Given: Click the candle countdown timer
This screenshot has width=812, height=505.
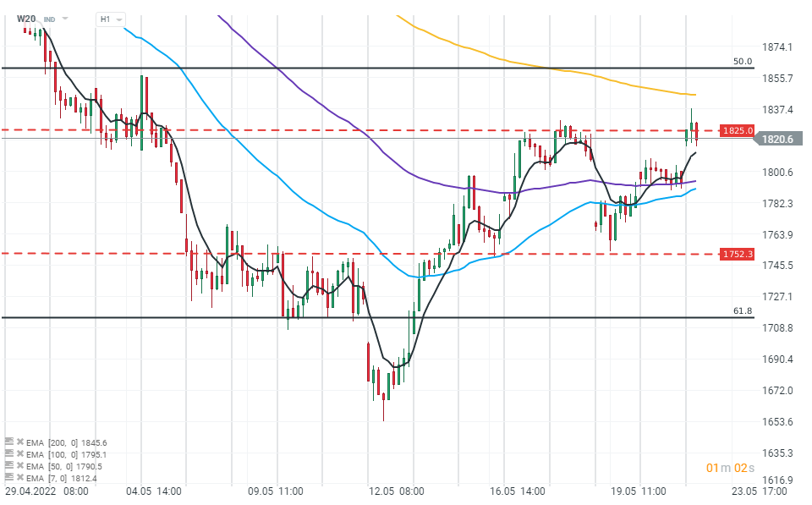Looking at the screenshot, I should pos(727,468).
